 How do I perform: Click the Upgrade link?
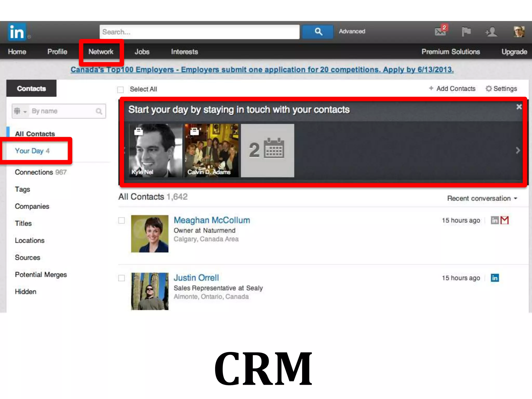[x=514, y=52]
